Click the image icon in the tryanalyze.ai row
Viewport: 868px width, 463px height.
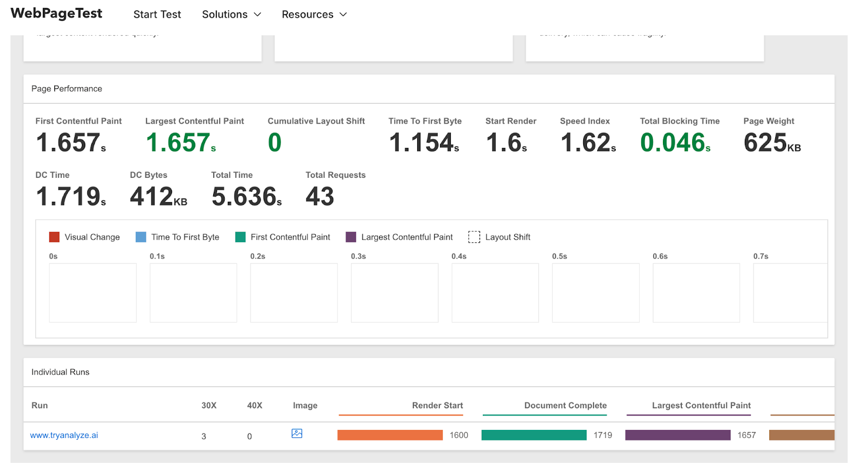click(297, 433)
